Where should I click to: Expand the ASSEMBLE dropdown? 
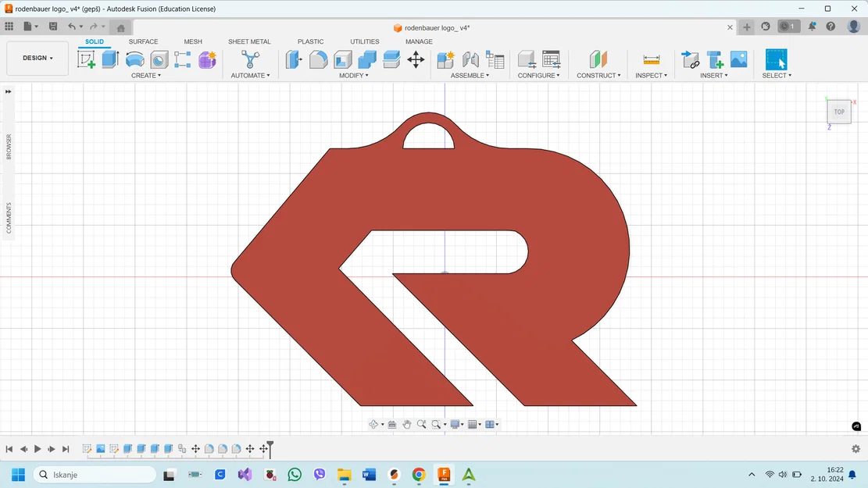470,75
